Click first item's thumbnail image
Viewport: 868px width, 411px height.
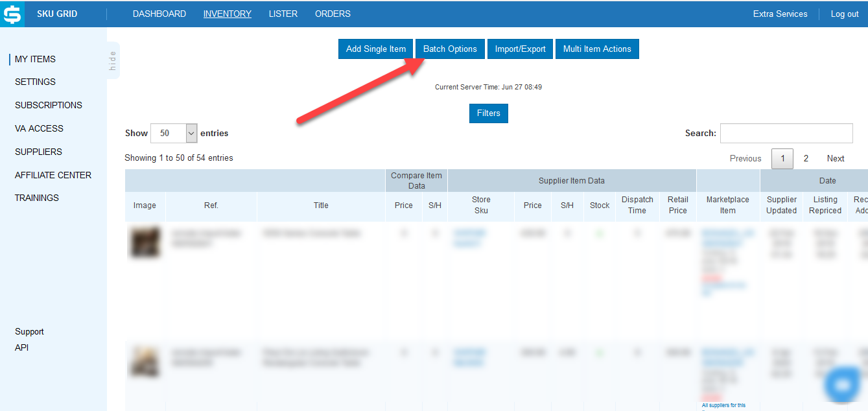click(146, 242)
